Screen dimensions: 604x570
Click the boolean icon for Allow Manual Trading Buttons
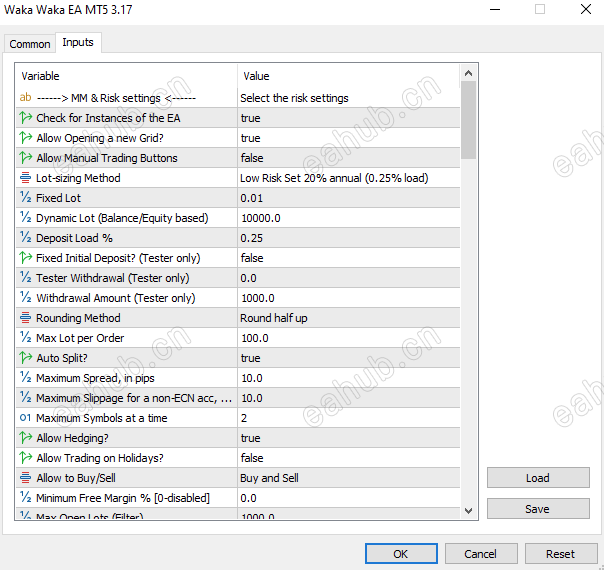click(26, 158)
